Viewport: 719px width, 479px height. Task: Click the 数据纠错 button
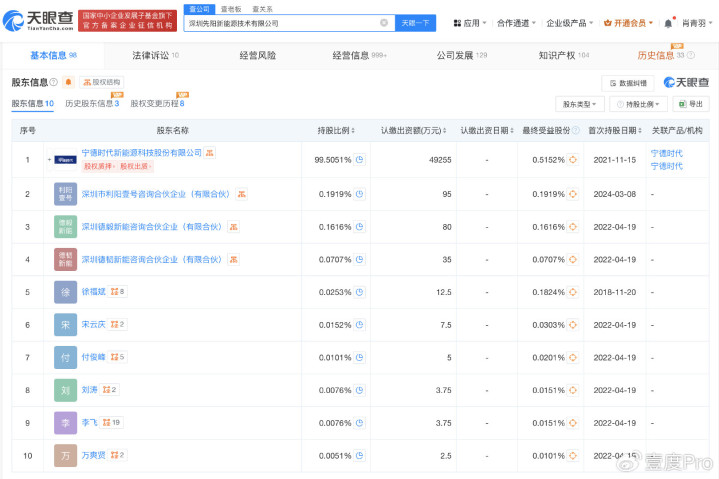(x=628, y=83)
